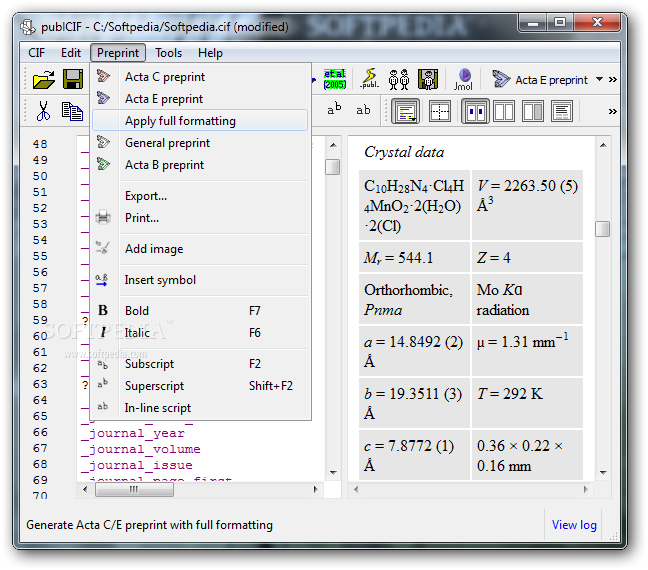Click the '_journal_year' line in editor
The width and height of the screenshot is (648, 570).
coord(133,433)
